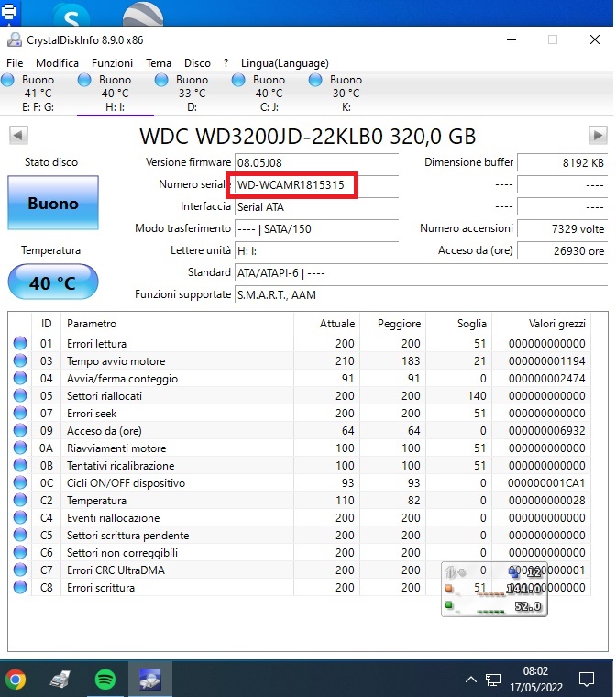Screen dimensions: 616x697
Task: Show next disk with right arrow
Action: (x=598, y=135)
